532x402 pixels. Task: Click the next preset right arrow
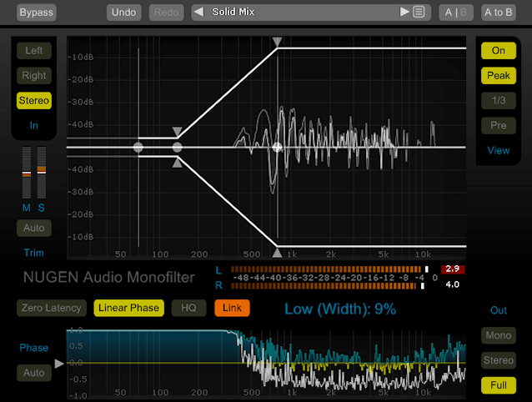tap(404, 13)
